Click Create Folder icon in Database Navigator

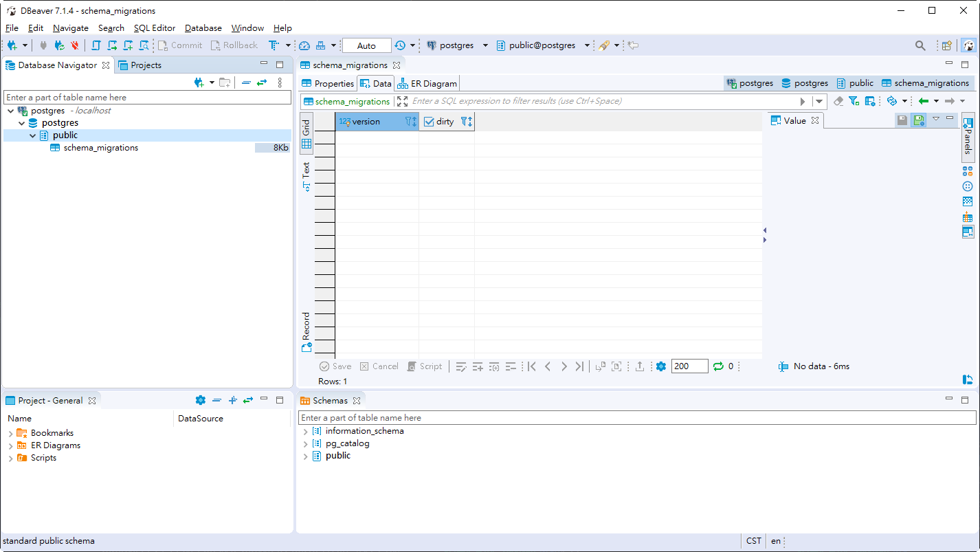225,82
